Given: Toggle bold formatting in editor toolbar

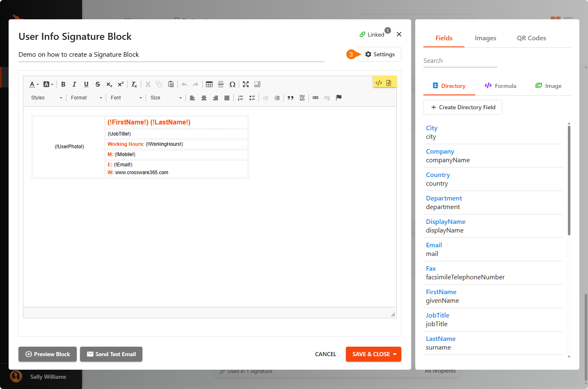Looking at the screenshot, I should [x=63, y=84].
